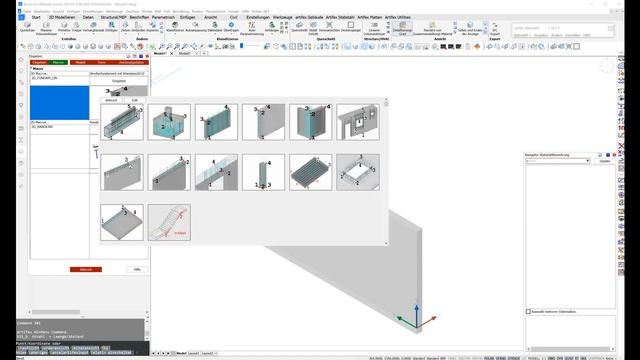Open the Innenansichten tool
Image resolution: width=640 pixels, height=360 pixels.
pos(329,27)
